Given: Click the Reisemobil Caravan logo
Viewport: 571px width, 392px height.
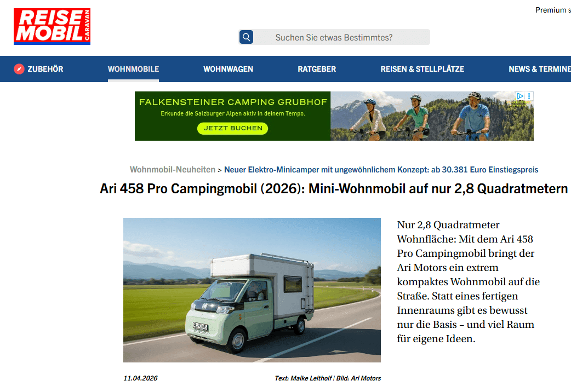Looking at the screenshot, I should (x=52, y=27).
